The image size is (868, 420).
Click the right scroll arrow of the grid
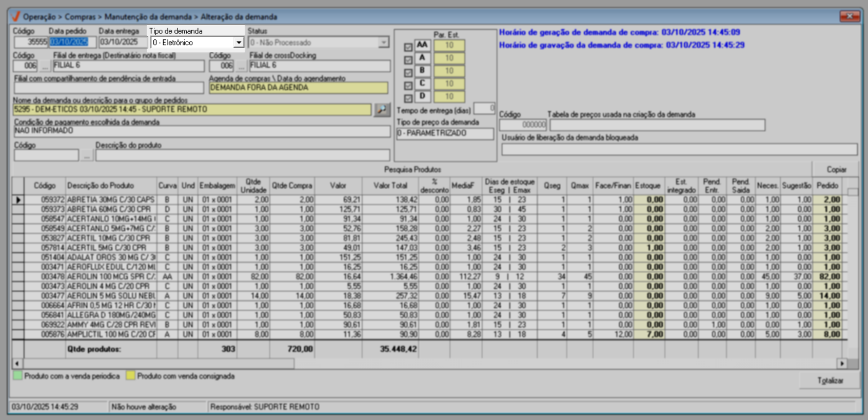(x=841, y=364)
